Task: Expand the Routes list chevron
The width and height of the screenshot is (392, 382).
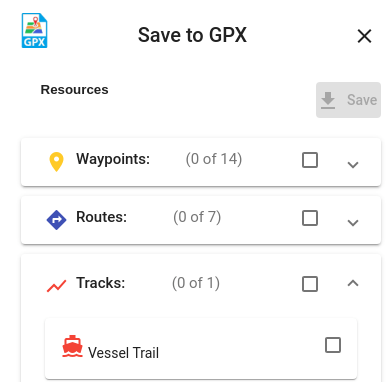Action: (353, 223)
